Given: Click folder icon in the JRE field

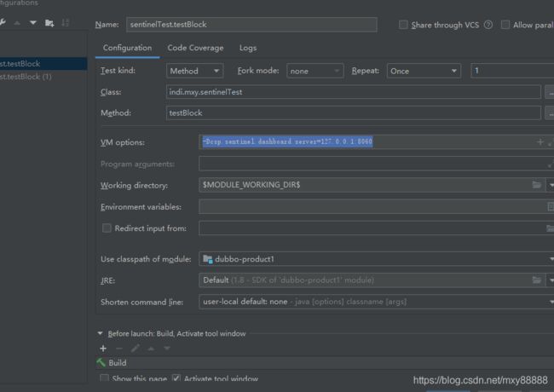Looking at the screenshot, I should tap(537, 280).
